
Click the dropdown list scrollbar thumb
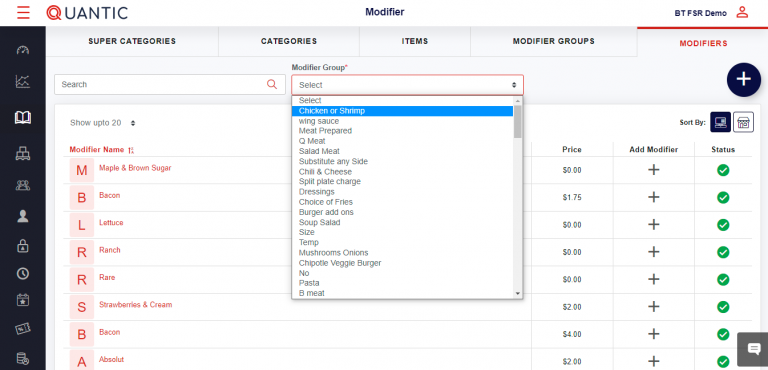pyautogui.click(x=517, y=121)
